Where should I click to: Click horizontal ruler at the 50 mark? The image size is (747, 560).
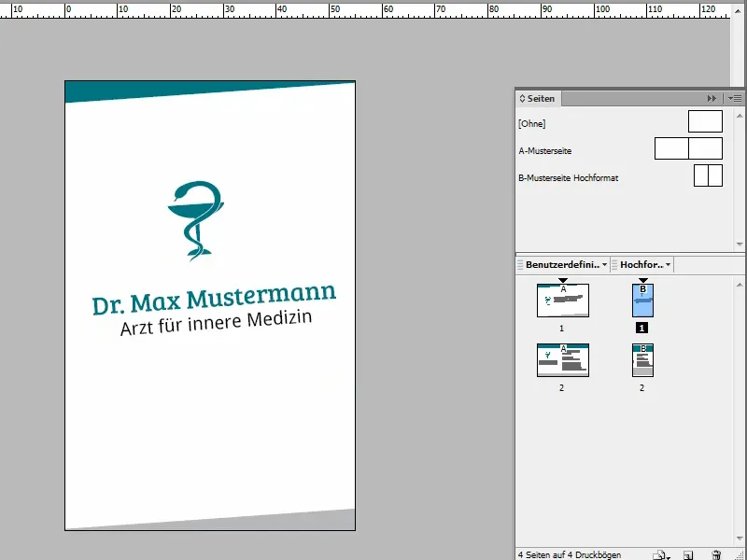coord(335,9)
